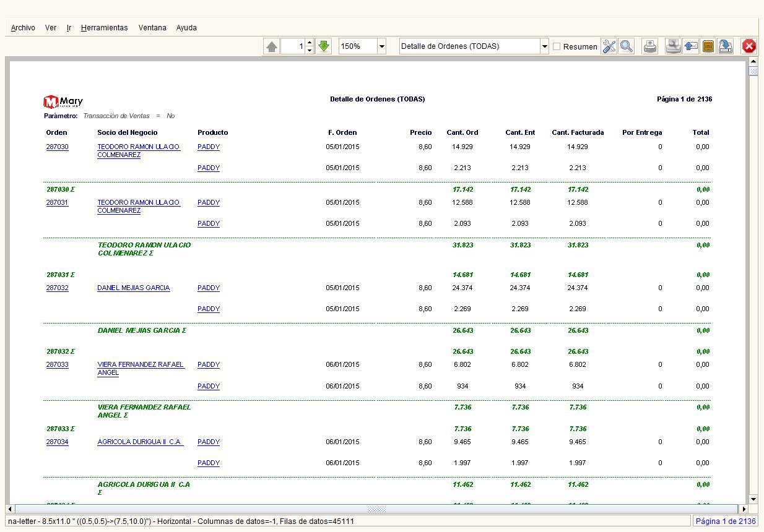
Task: Open the Herramientas menu
Action: click(104, 28)
